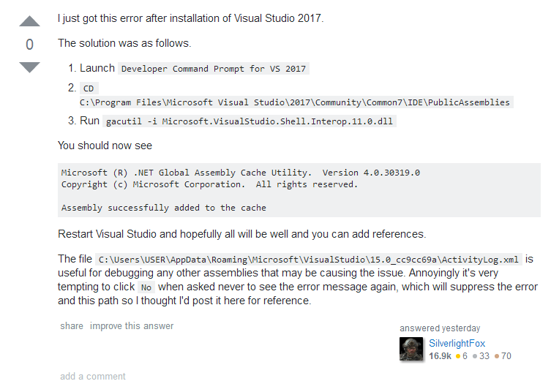The width and height of the screenshot is (551, 392).
Task: Click the vote count number 0
Action: click(29, 45)
